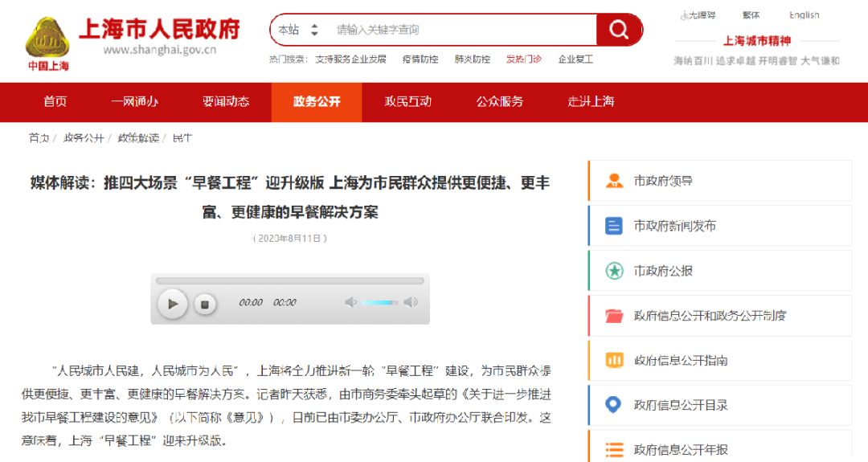Click the volume up speaker icon
This screenshot has height=462, width=868.
click(411, 302)
